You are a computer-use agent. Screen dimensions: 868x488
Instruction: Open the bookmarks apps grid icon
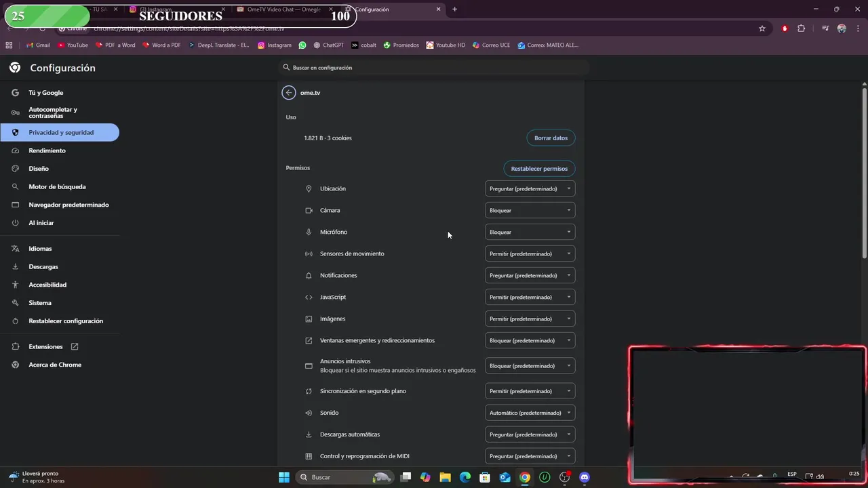coord(9,45)
